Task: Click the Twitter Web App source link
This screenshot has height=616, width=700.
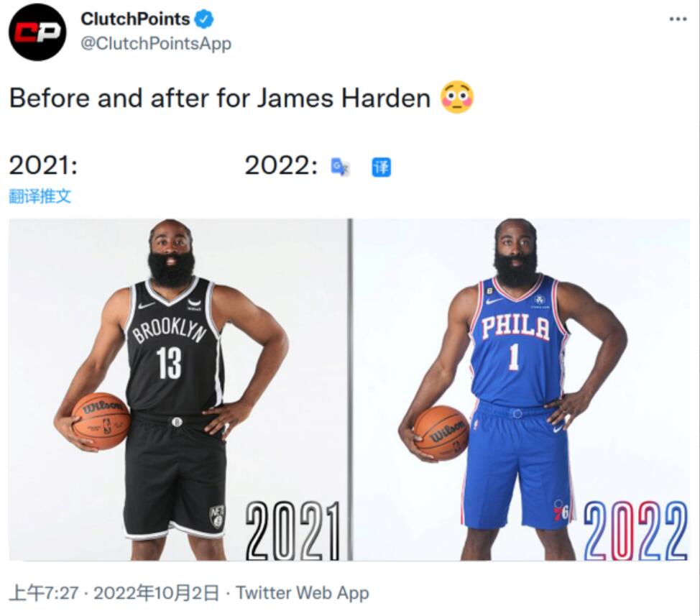Action: 303,593
